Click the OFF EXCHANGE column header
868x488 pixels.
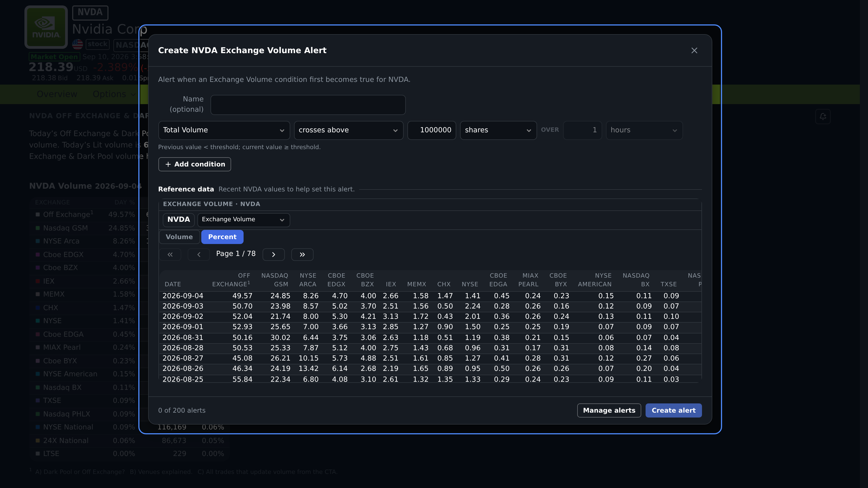point(231,280)
